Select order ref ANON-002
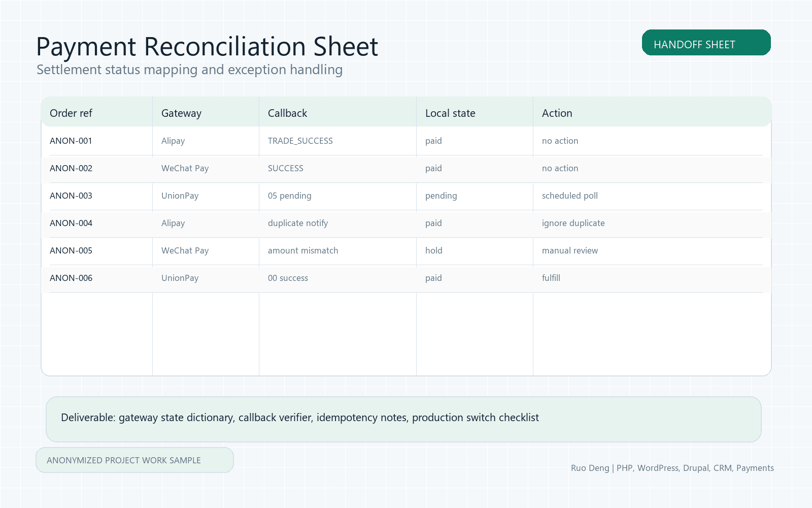This screenshot has height=508, width=812. [71, 168]
